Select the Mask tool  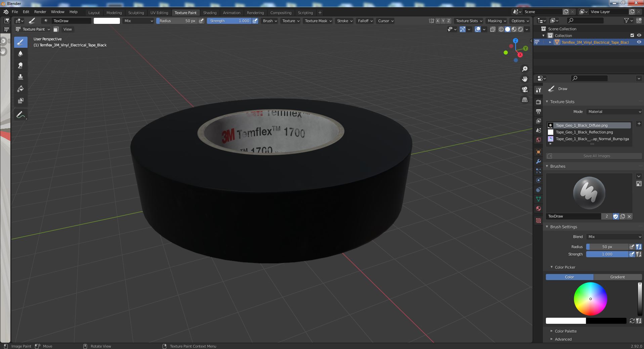coord(20,101)
